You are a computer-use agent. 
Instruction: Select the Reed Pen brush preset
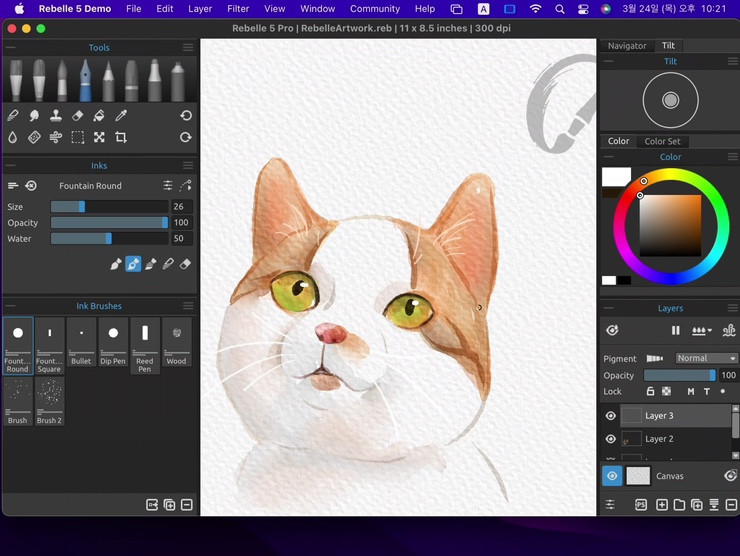point(145,344)
